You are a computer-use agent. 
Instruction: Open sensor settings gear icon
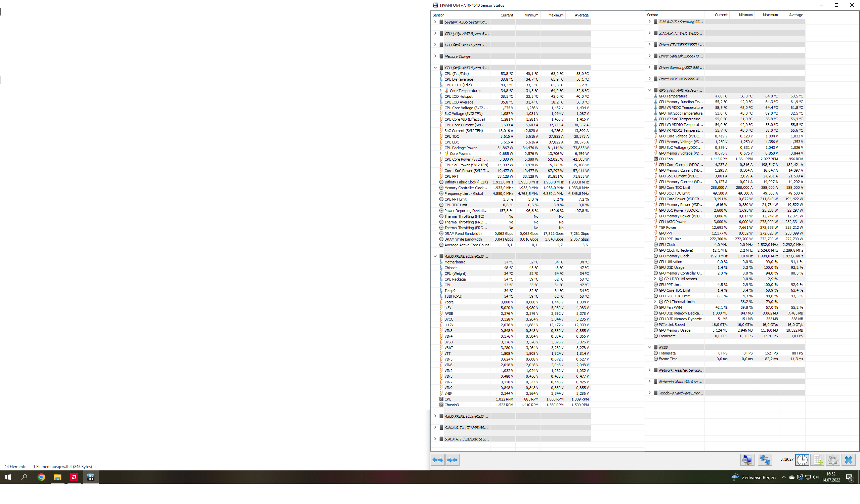coord(833,460)
